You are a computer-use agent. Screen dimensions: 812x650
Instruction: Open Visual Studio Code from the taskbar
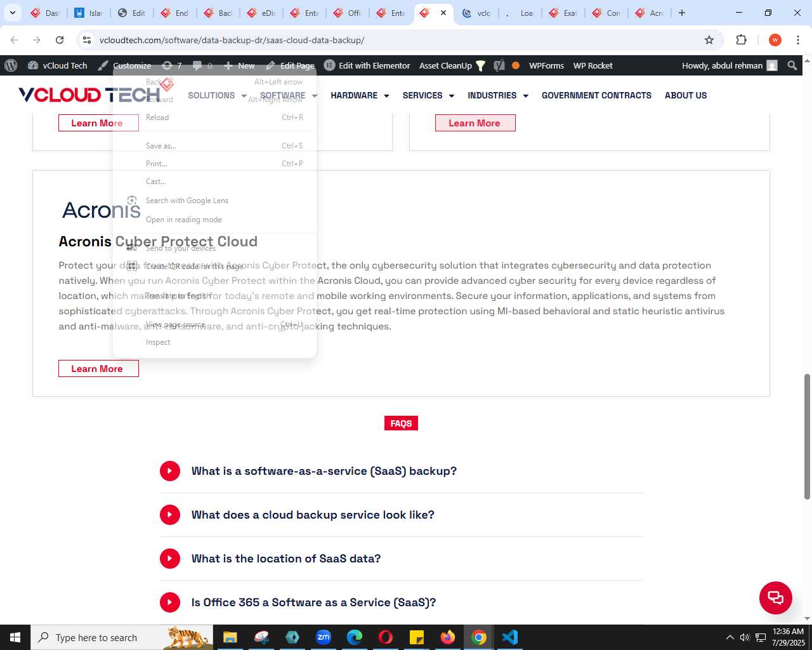click(x=510, y=637)
